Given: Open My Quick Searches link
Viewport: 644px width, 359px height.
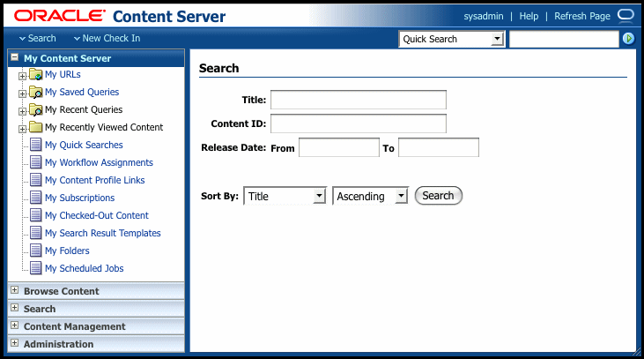Looking at the screenshot, I should point(84,146).
